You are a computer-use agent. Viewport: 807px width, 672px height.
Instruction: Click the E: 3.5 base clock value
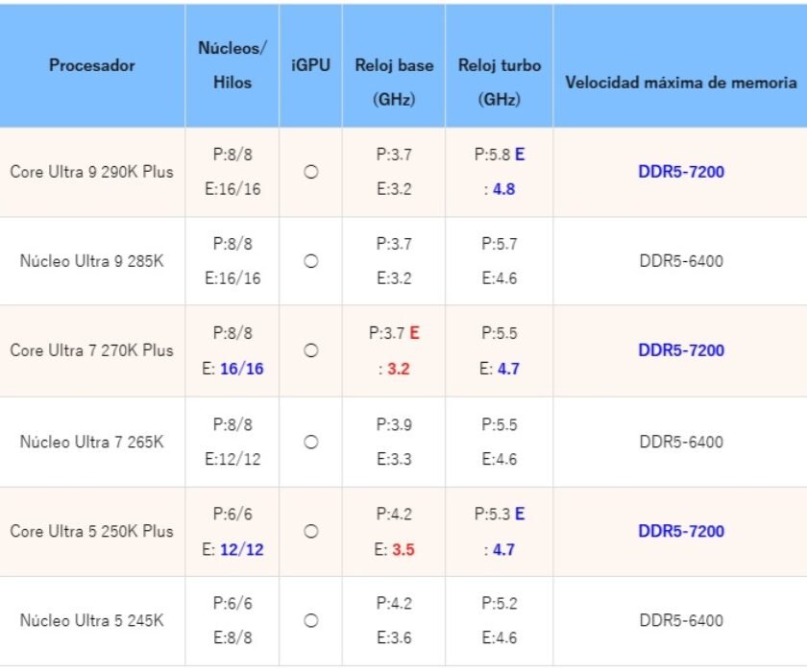coord(397,549)
